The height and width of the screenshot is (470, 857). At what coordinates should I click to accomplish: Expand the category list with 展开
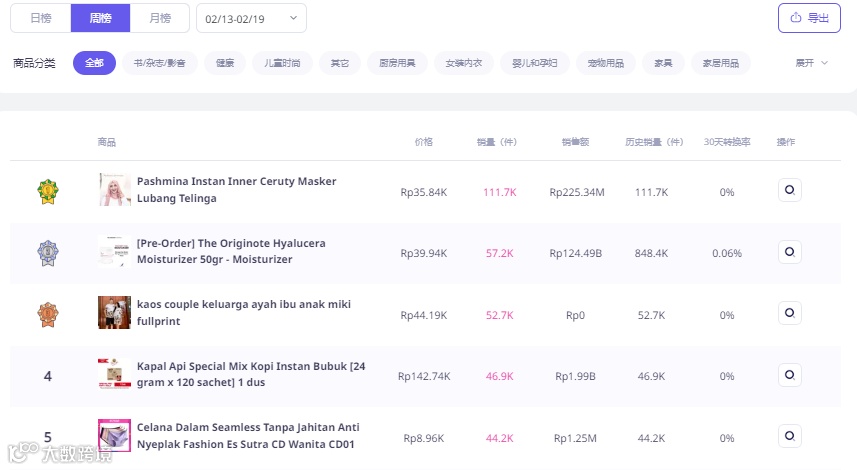coord(811,63)
